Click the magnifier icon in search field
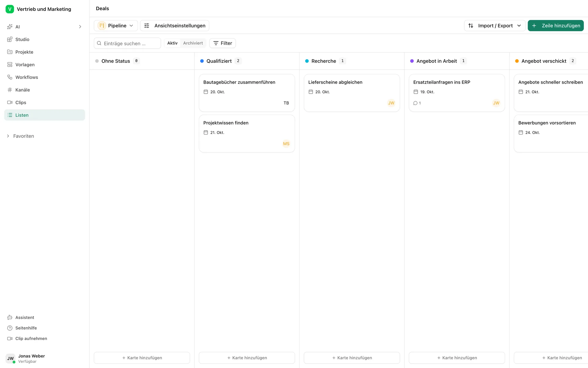 coord(99,43)
